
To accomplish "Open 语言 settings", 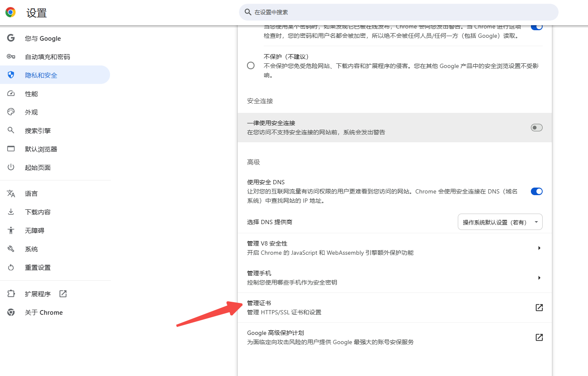I will point(55,193).
